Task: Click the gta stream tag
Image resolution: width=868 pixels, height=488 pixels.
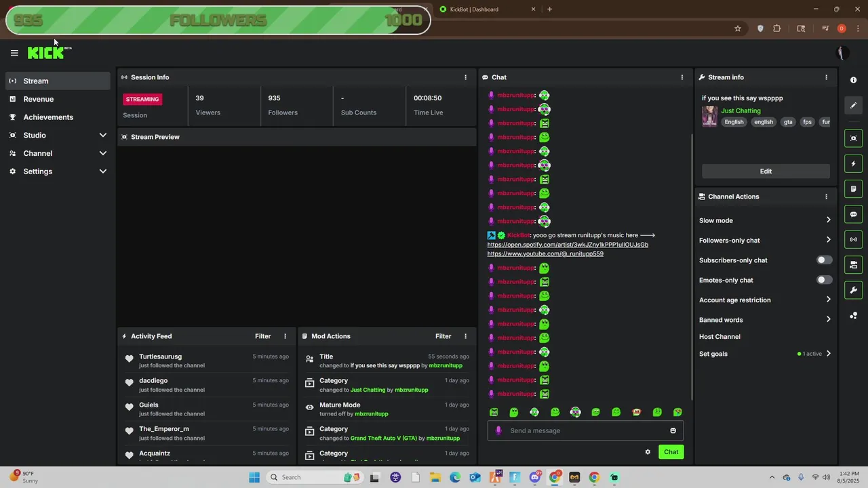Action: [x=788, y=122]
